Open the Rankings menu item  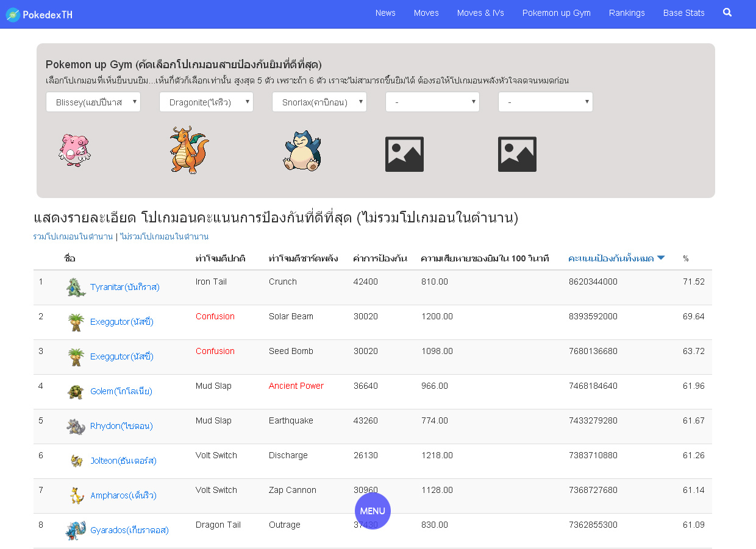point(627,13)
